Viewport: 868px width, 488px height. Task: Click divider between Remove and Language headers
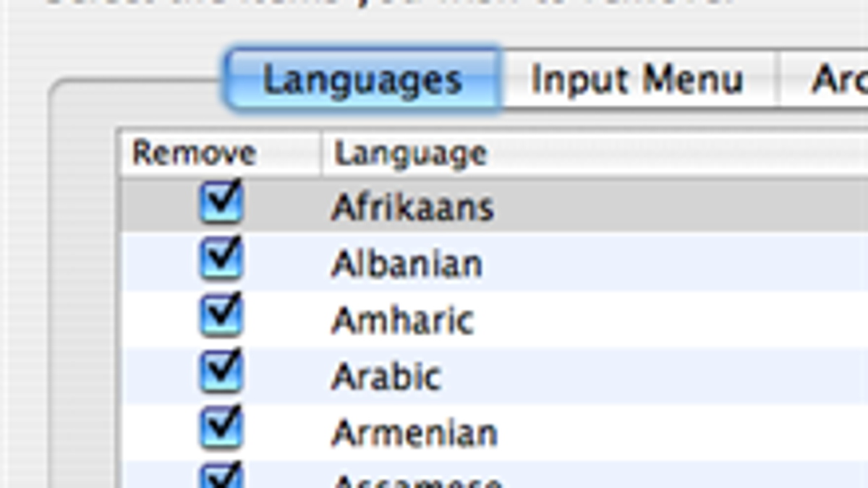pyautogui.click(x=321, y=153)
